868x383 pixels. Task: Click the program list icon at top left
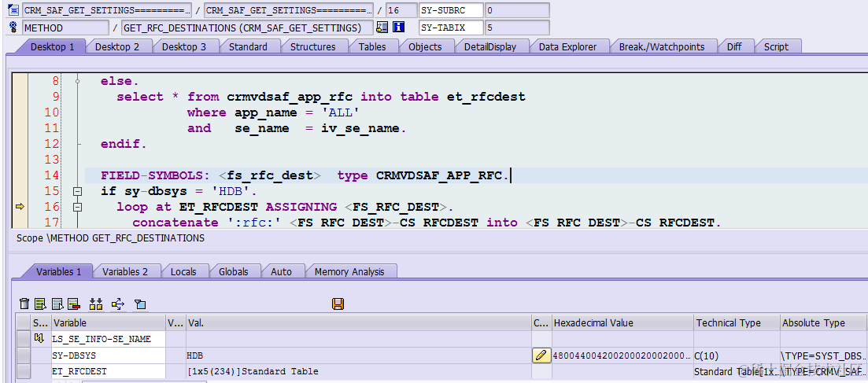click(x=13, y=10)
